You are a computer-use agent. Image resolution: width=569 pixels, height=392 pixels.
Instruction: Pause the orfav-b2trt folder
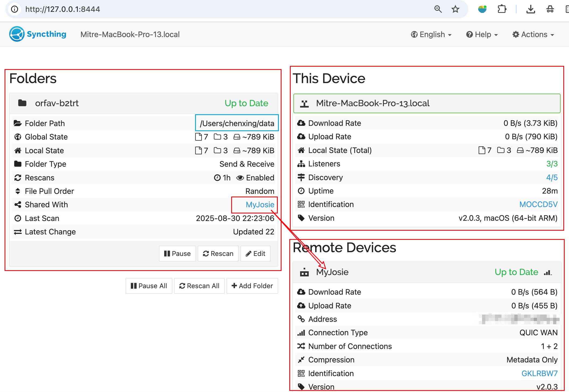177,254
